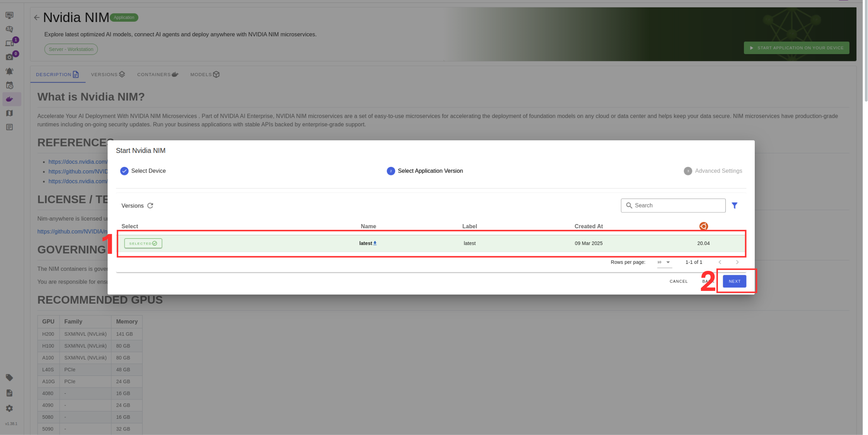Click the download icon next to latest
The width and height of the screenshot is (868, 435).
[x=375, y=243]
